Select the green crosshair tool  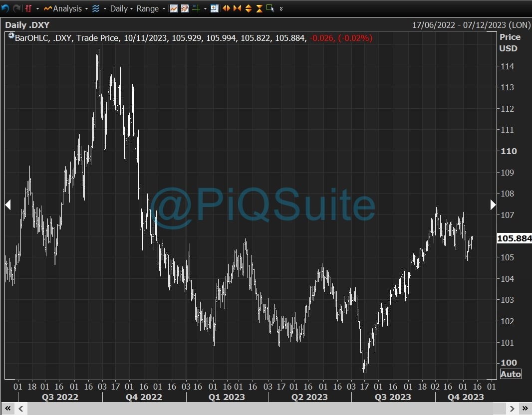[x=196, y=8]
